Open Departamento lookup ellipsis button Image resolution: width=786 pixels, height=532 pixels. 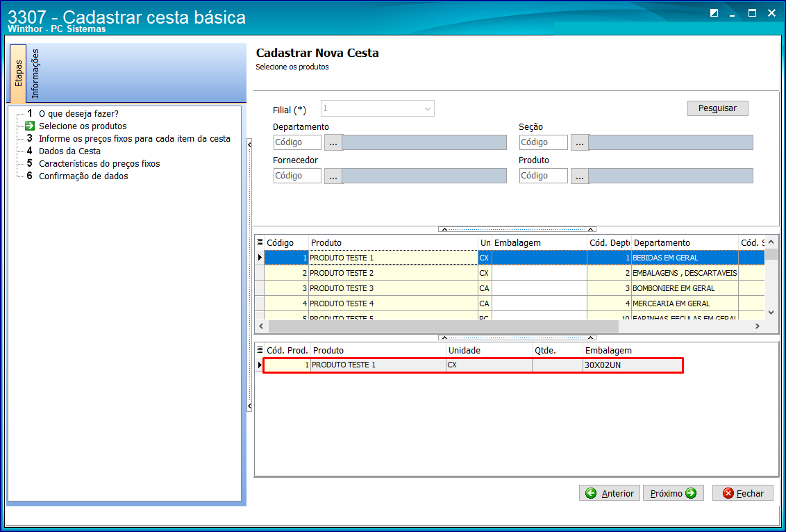click(333, 142)
